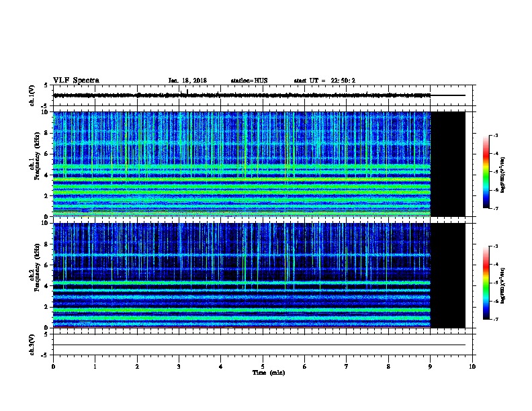Click the time axis tick label "6"
The width and height of the screenshot is (532, 411).
pos(304,367)
